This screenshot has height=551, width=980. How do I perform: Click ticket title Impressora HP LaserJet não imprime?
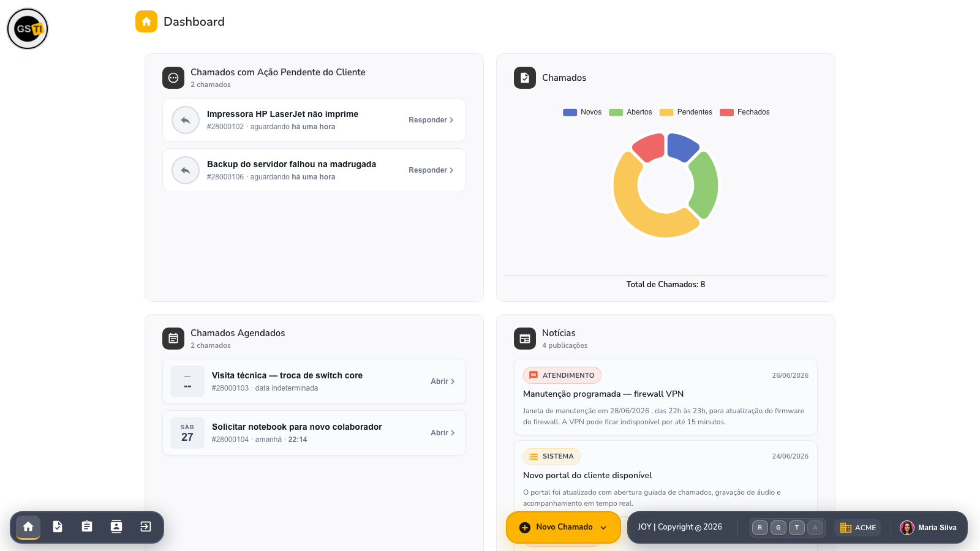282,114
